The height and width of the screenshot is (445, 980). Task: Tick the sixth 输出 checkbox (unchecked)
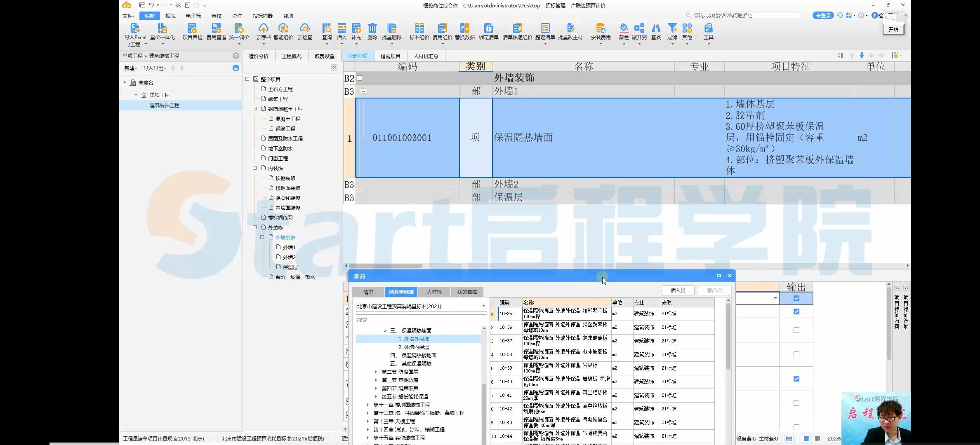pos(796,403)
